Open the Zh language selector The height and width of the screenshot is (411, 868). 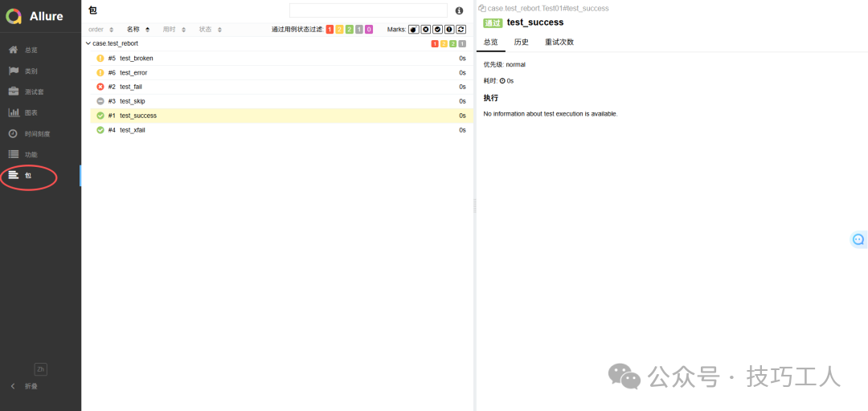pyautogui.click(x=40, y=369)
